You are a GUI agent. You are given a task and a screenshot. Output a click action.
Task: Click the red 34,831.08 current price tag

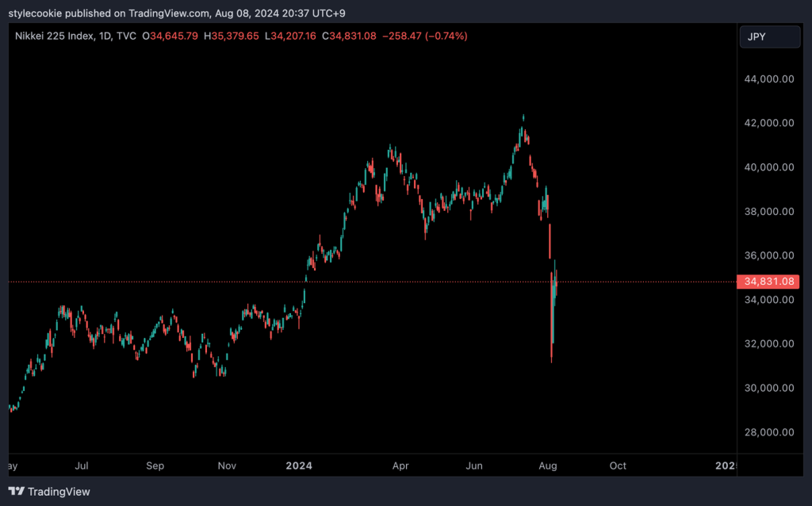coord(768,282)
